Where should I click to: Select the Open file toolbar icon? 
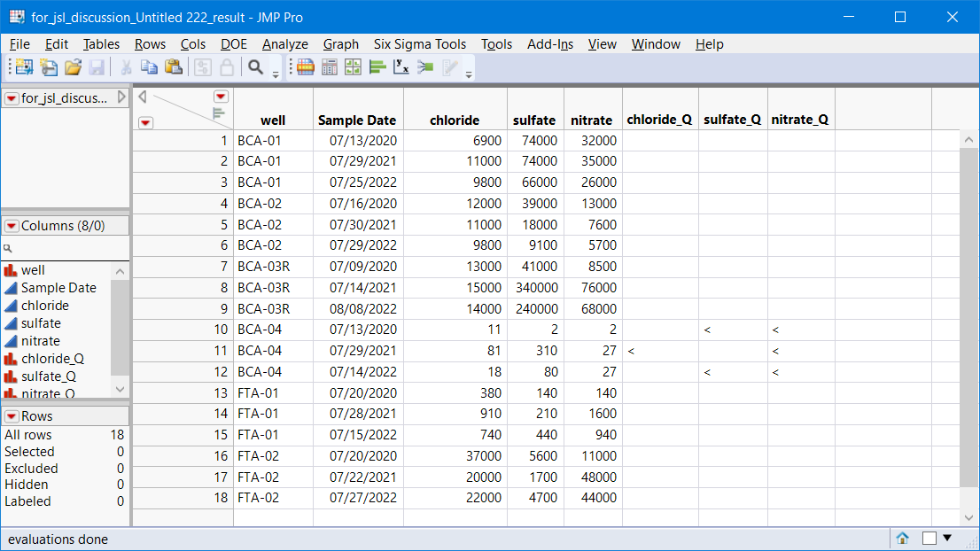(74, 66)
